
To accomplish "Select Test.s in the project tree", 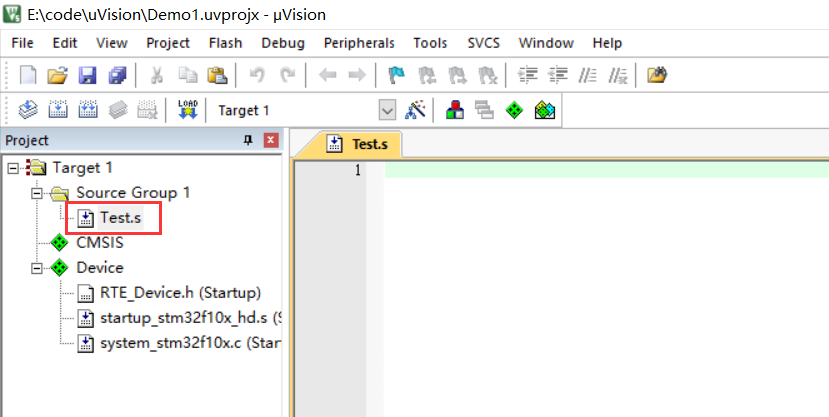I will click(121, 218).
